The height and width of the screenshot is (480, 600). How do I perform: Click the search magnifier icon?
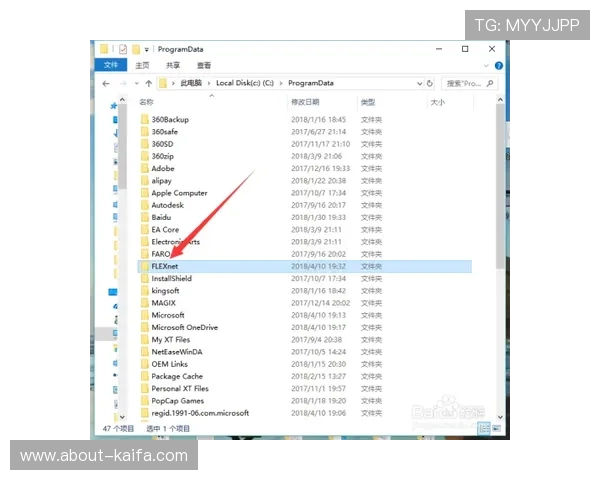click(x=490, y=83)
